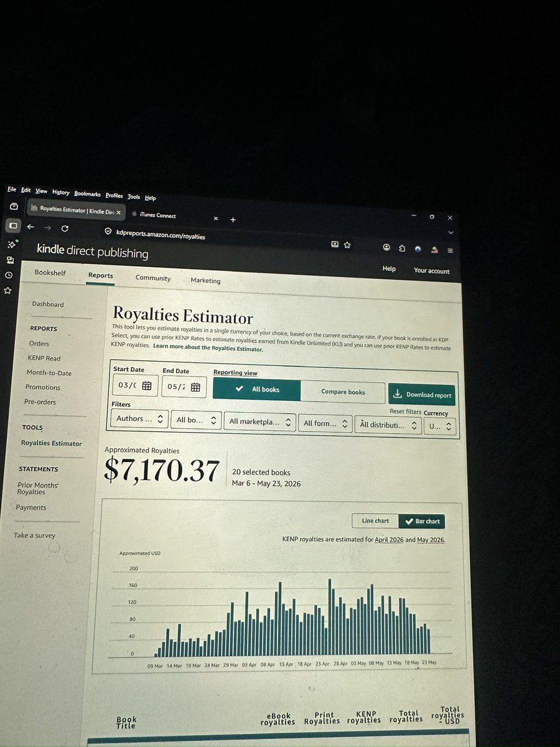Open the File menu
This screenshot has width=560, height=747.
12,189
